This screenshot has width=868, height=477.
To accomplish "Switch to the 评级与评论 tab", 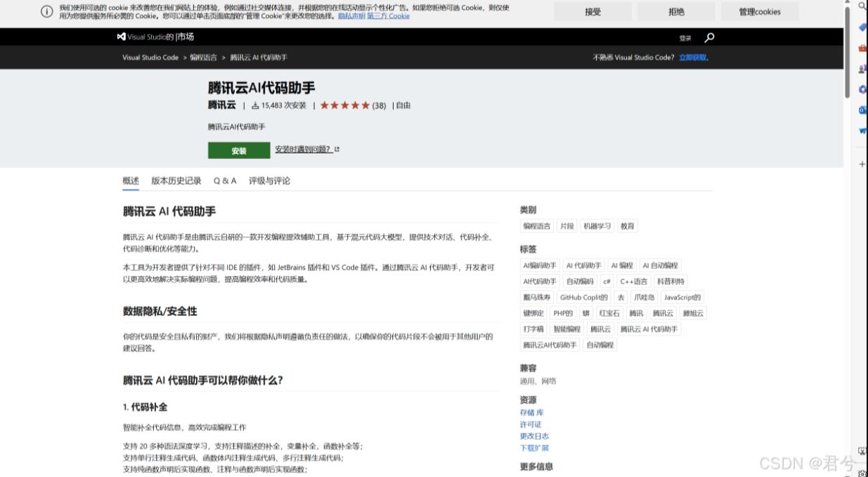I will click(271, 180).
